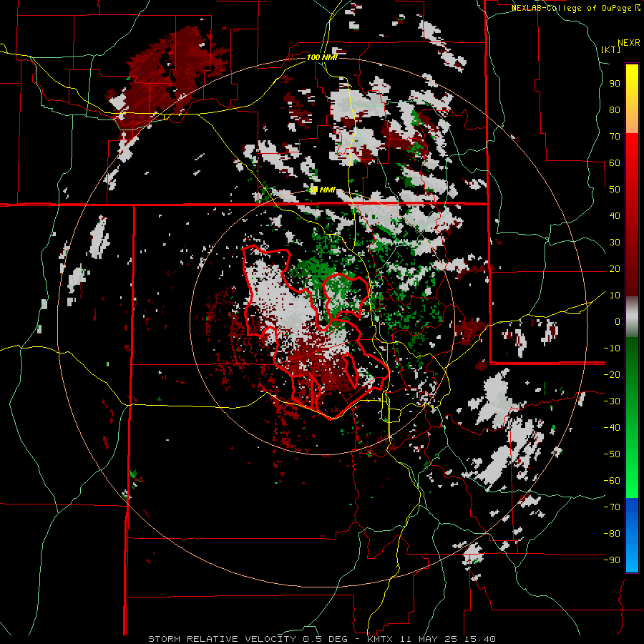Click the 50 NMI range ring label
Viewport: 644px width, 644px height.
click(x=323, y=190)
